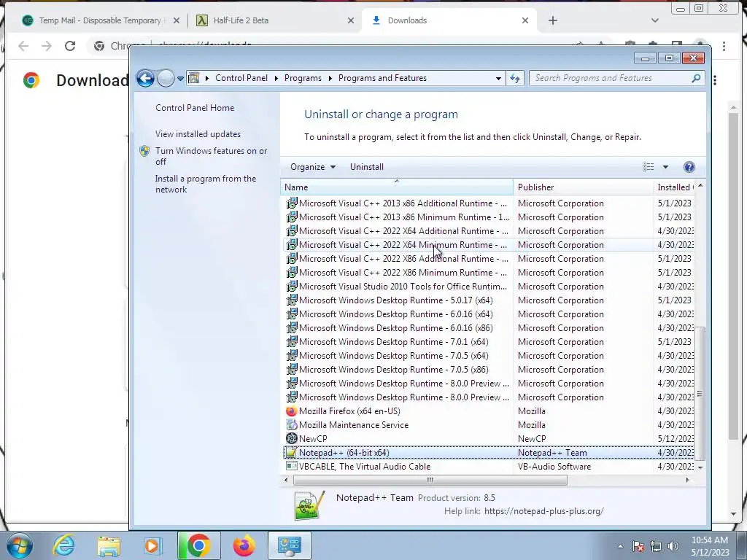Click the refresh button beside address bar

pos(515,78)
